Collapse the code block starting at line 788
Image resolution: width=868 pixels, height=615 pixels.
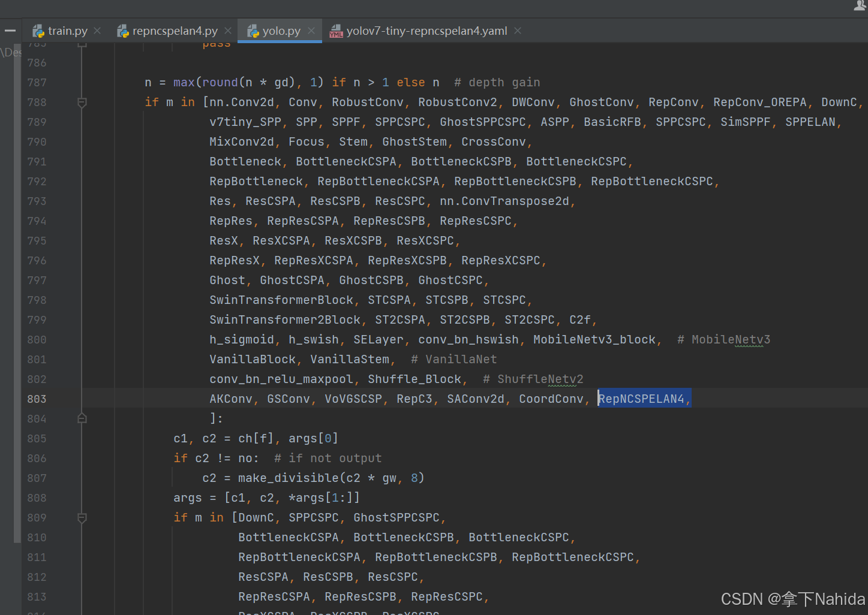tap(82, 103)
